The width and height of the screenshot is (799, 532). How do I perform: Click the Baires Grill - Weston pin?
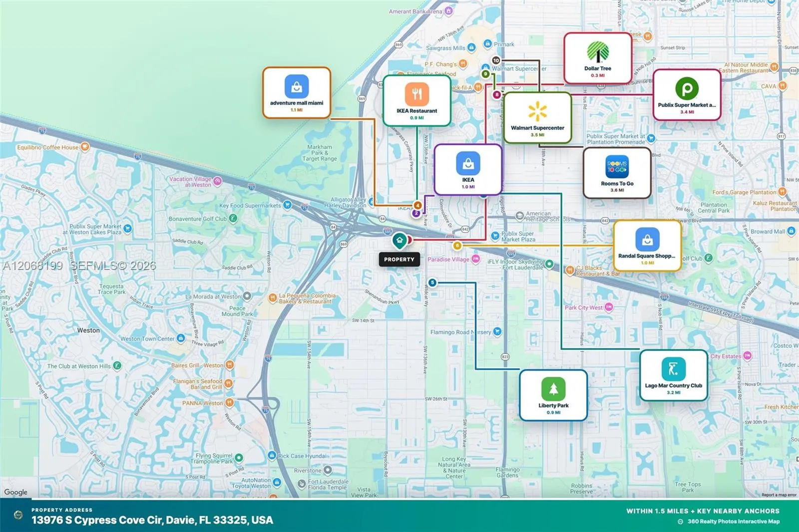point(229,365)
